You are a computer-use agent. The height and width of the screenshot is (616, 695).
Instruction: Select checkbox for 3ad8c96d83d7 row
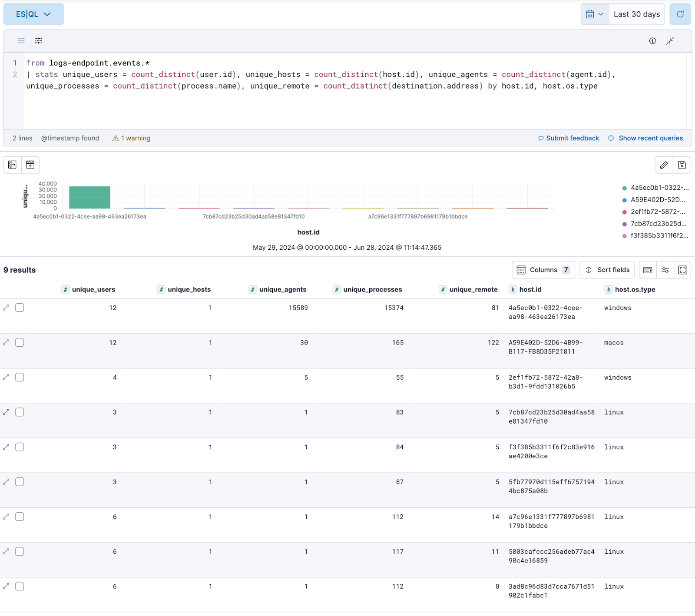[20, 586]
